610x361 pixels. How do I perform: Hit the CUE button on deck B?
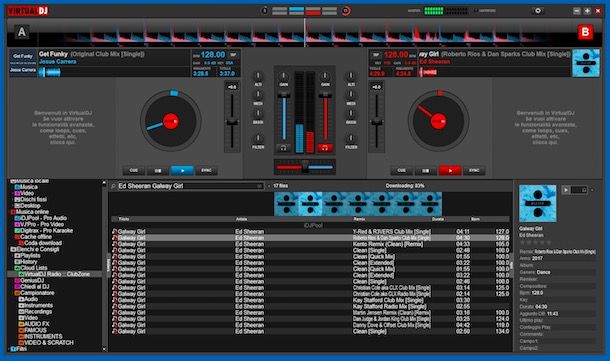point(401,170)
